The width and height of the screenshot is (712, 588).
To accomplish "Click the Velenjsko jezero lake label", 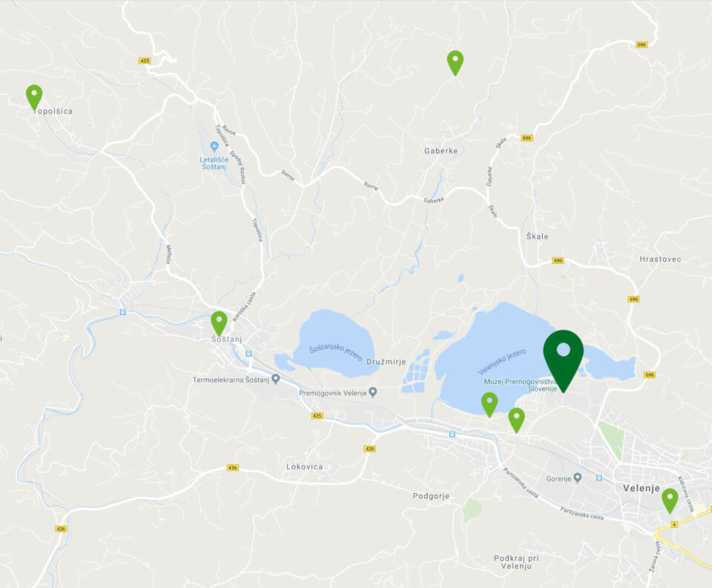I will (502, 362).
